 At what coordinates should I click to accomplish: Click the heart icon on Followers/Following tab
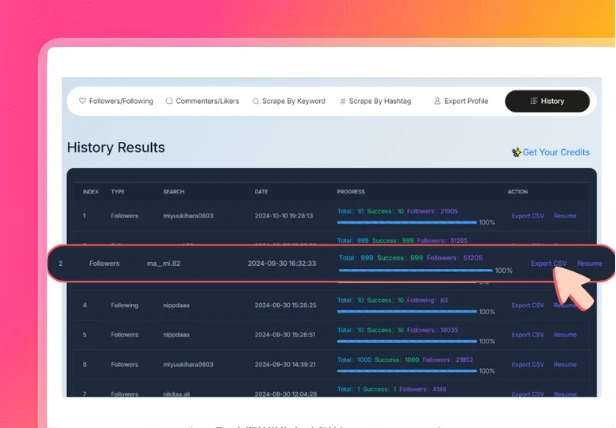pos(83,101)
